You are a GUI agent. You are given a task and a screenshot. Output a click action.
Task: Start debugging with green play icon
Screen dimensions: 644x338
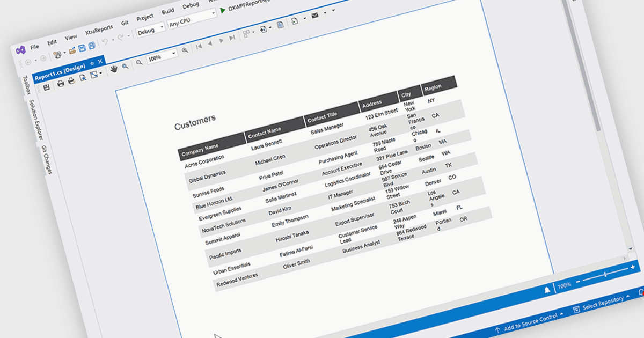pyautogui.click(x=223, y=11)
